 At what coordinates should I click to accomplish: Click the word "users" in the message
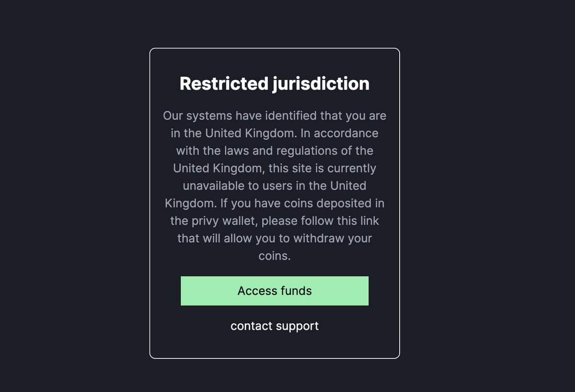[279, 186]
